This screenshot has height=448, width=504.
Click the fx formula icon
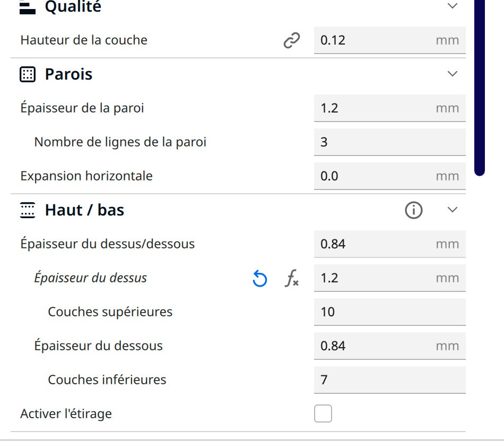pos(291,279)
